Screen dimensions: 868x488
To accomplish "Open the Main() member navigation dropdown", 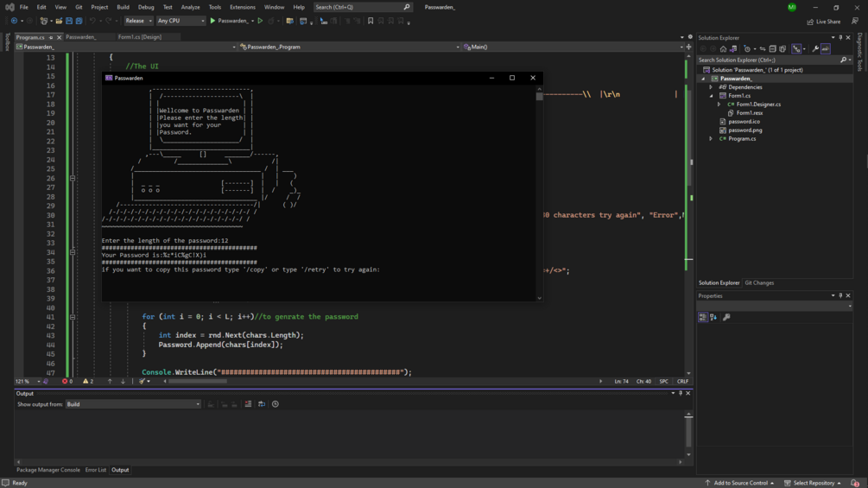I will [573, 47].
